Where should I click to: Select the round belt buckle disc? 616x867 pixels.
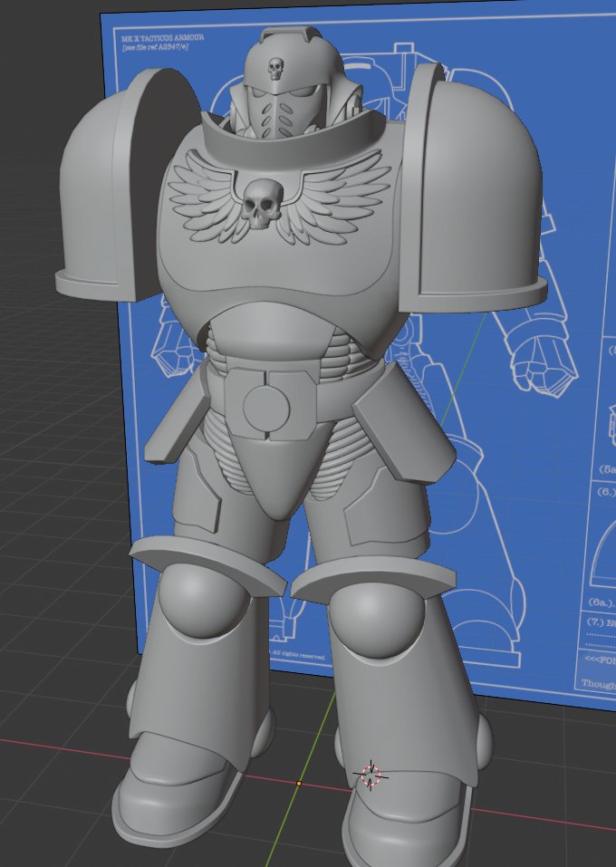coord(266,408)
